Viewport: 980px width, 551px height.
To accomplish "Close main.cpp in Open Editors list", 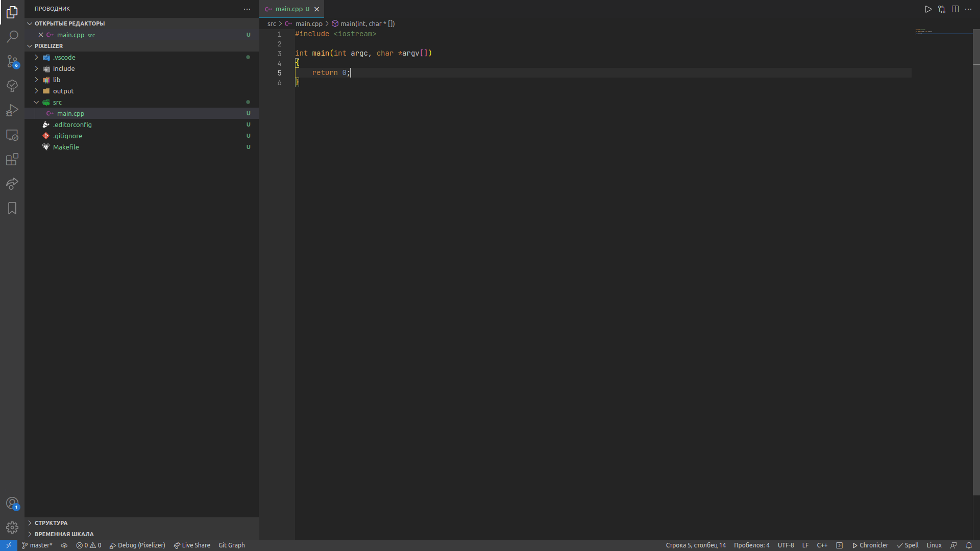I will tap(41, 35).
